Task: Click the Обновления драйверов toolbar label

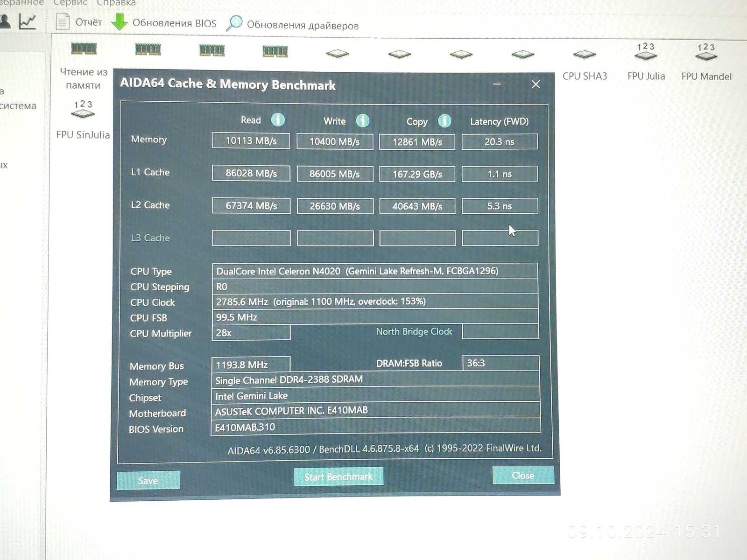Action: point(303,25)
